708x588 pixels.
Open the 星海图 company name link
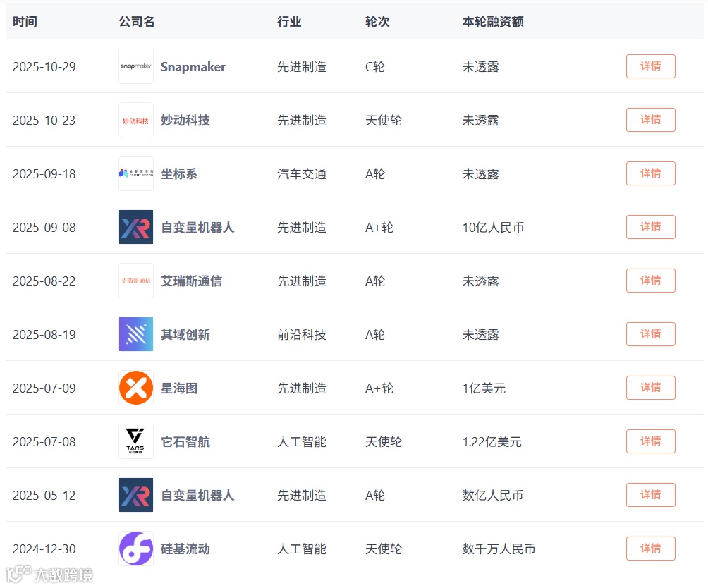click(179, 388)
